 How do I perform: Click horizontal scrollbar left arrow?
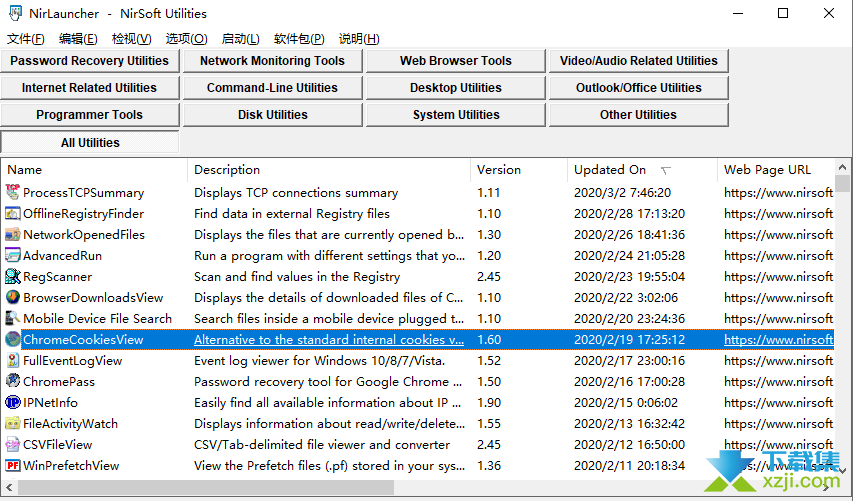pyautogui.click(x=9, y=487)
